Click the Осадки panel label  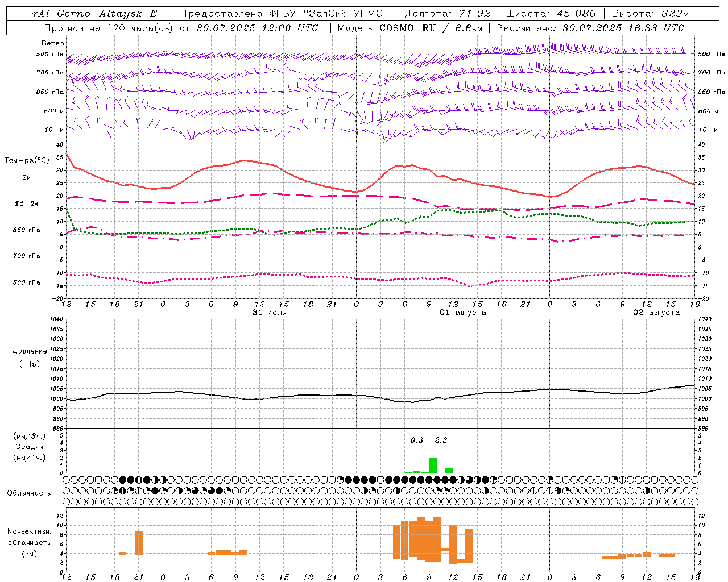(x=30, y=447)
